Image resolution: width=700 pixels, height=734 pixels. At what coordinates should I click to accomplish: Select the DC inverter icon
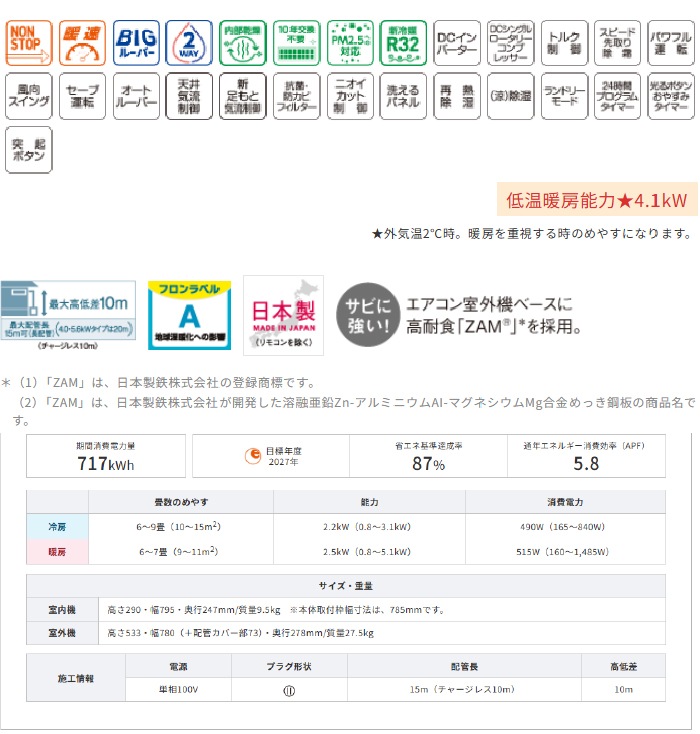457,43
